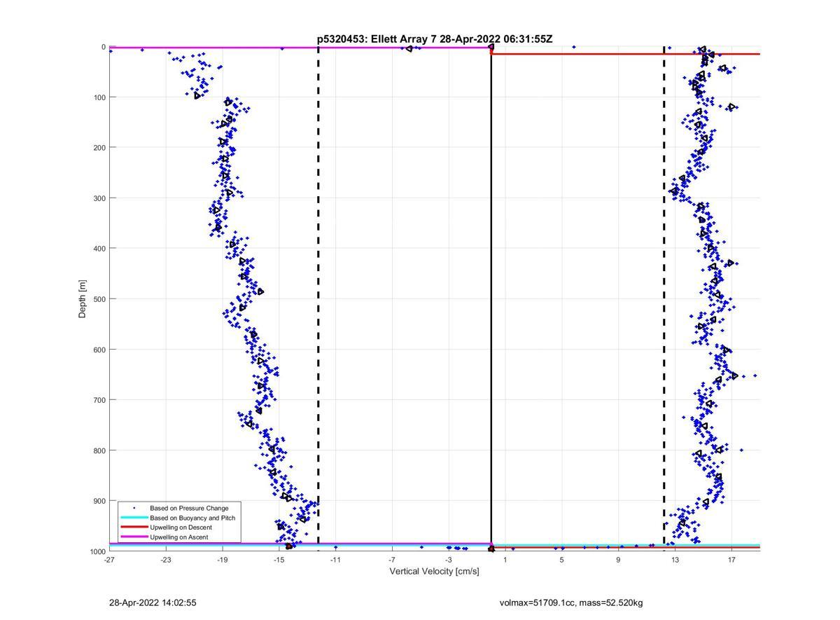Click x-axis tick label -15
Viewport: 840px width, 620px height.
(279, 560)
